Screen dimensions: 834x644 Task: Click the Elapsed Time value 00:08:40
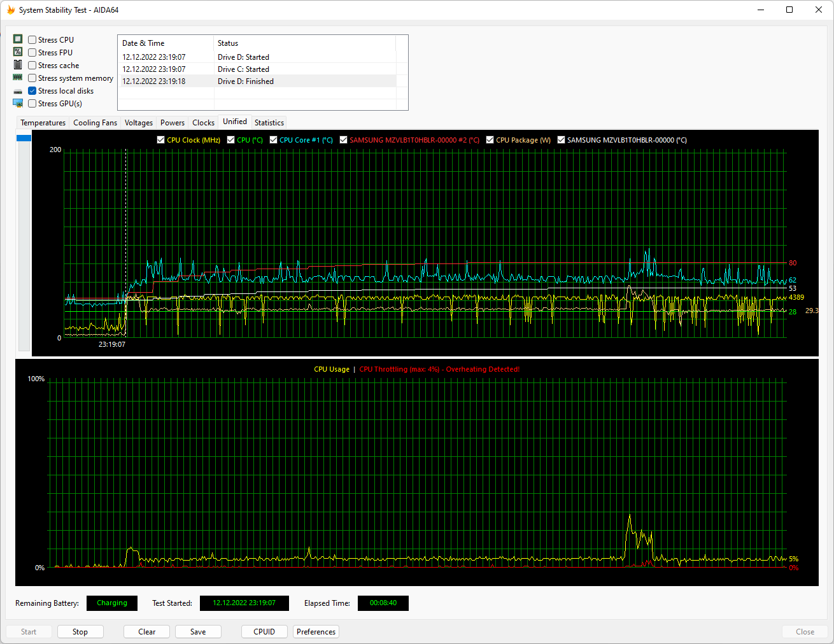coord(383,603)
